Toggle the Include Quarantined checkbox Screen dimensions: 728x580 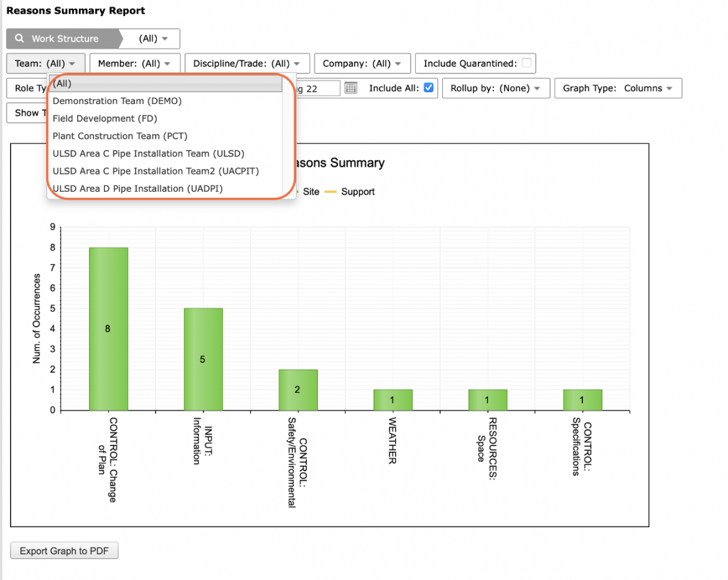coord(526,63)
